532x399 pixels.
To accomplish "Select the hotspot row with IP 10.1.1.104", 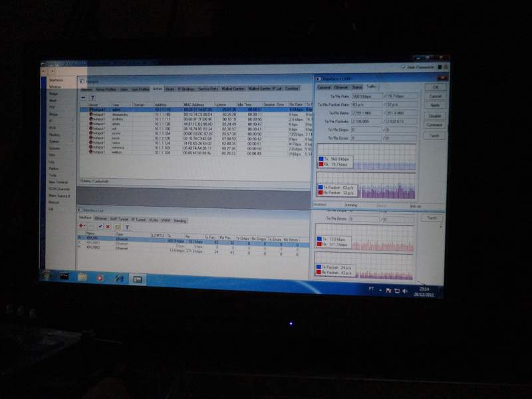I will 196,153.
